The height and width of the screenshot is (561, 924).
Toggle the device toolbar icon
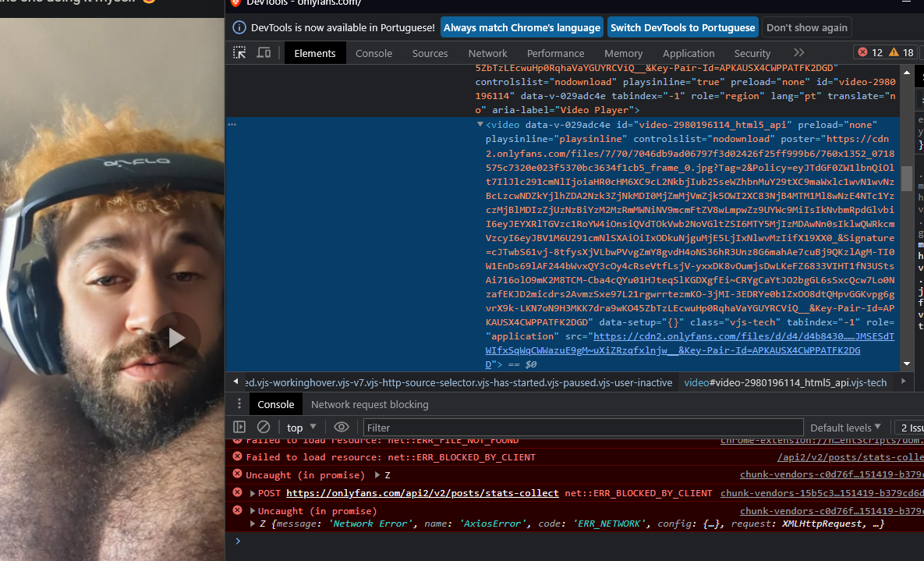pos(264,53)
